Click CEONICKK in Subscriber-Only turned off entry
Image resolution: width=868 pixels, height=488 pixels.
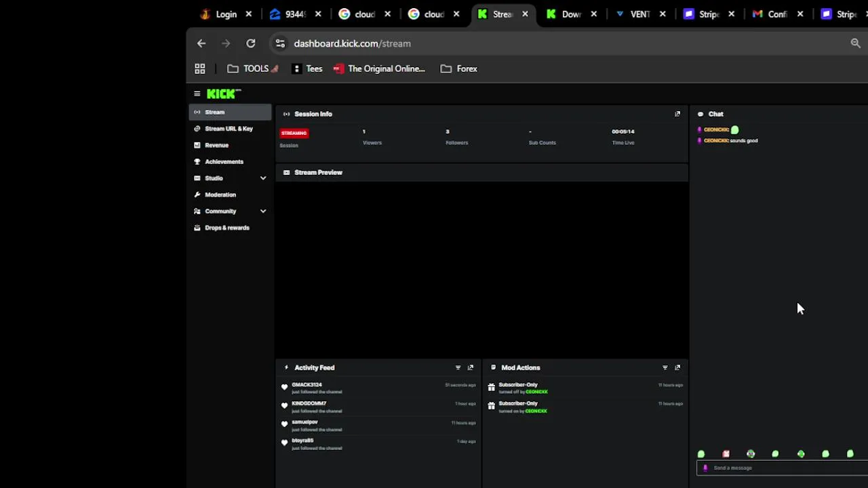[536, 392]
